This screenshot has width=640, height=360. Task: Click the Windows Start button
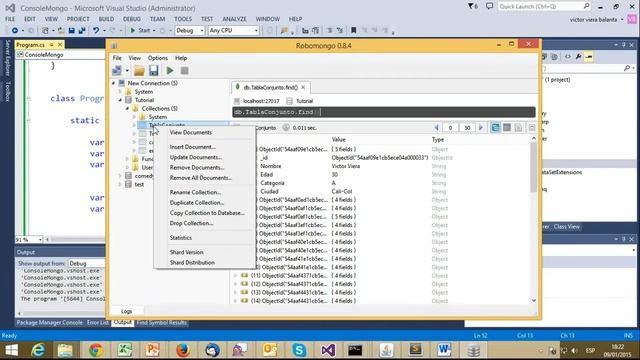11,350
